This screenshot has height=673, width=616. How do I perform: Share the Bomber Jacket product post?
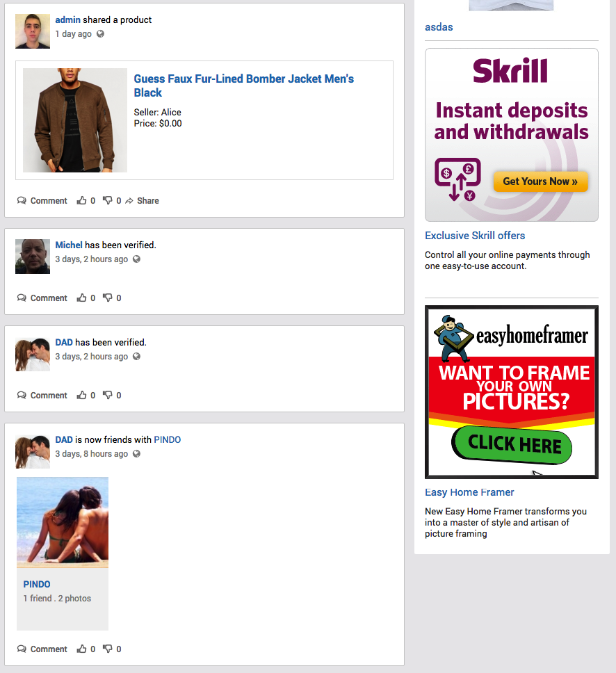[x=142, y=200]
